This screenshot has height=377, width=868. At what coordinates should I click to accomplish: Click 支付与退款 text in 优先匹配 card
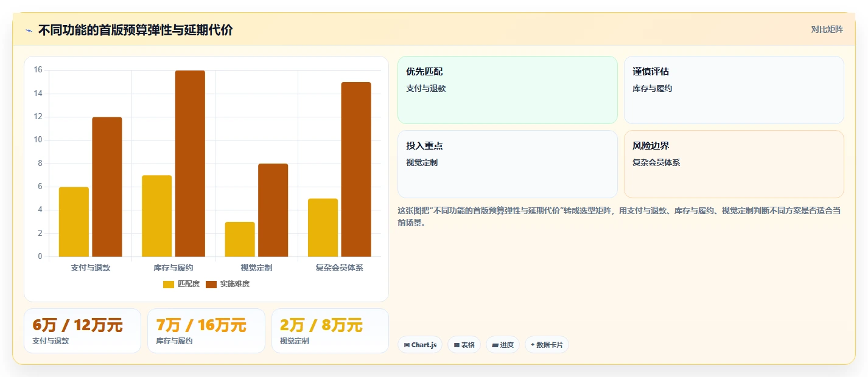point(426,88)
